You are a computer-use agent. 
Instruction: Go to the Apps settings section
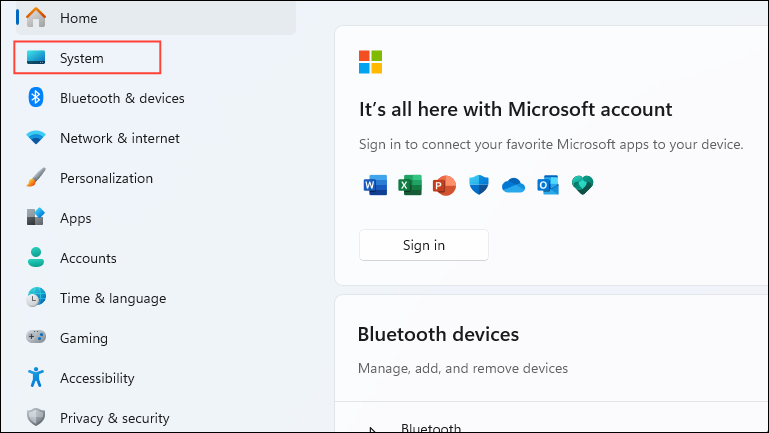[75, 218]
